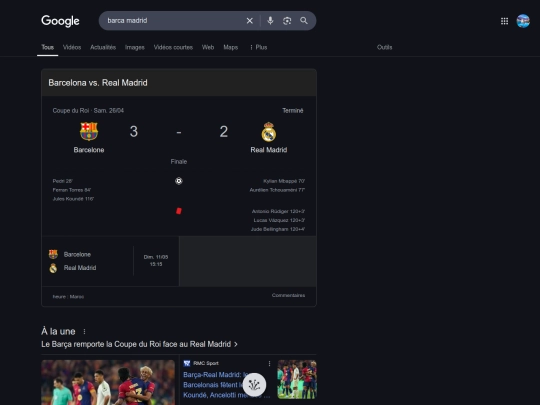The width and height of the screenshot is (540, 405).
Task: Start voice search with the microphone icon
Action: click(x=270, y=21)
